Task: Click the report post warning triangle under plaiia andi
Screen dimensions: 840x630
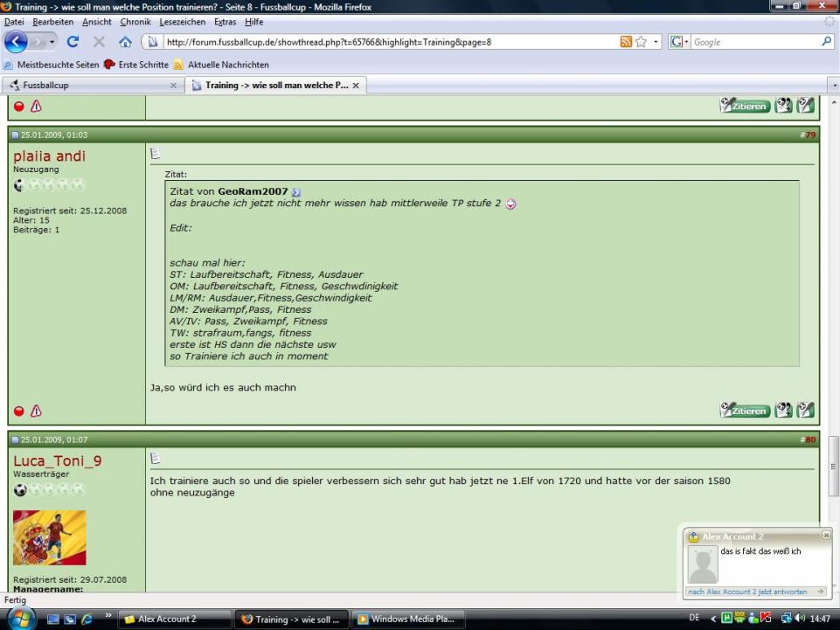Action: click(36, 411)
